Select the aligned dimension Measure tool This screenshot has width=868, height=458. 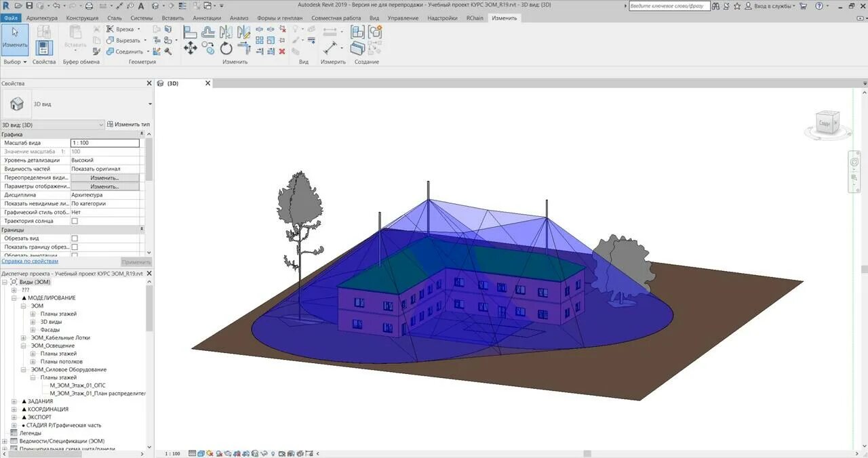[330, 48]
